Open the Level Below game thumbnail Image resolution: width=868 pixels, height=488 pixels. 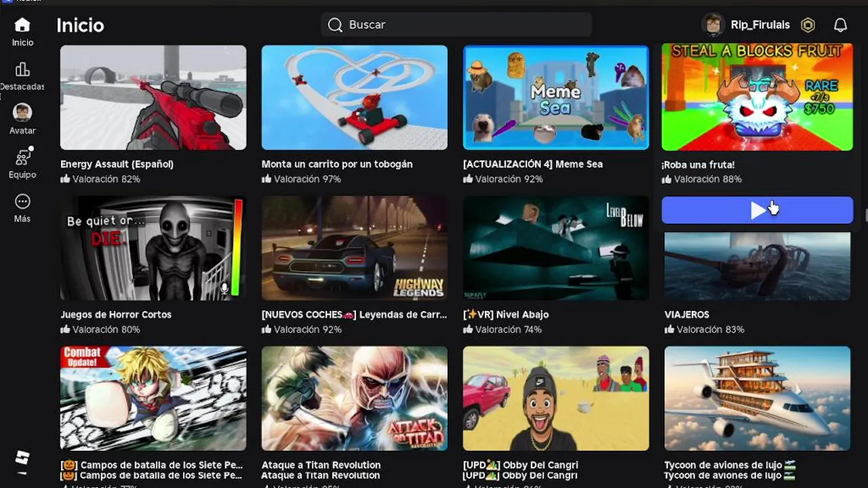(556, 248)
